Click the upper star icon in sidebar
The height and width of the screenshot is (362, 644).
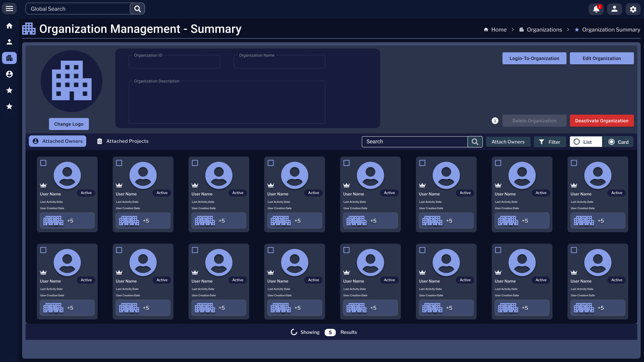point(9,90)
